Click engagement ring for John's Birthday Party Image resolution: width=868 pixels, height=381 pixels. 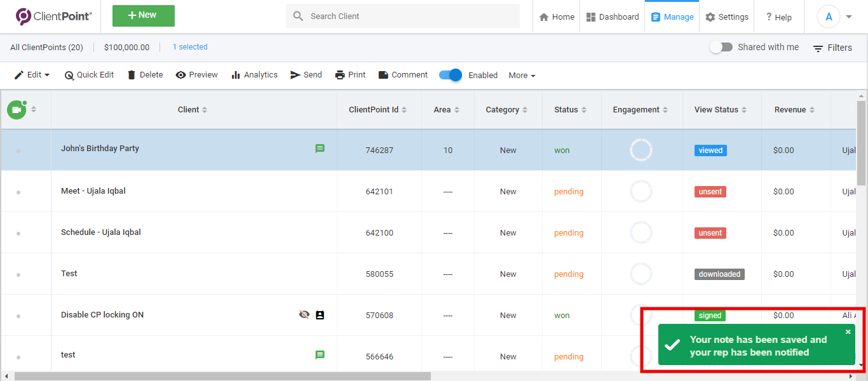click(641, 150)
